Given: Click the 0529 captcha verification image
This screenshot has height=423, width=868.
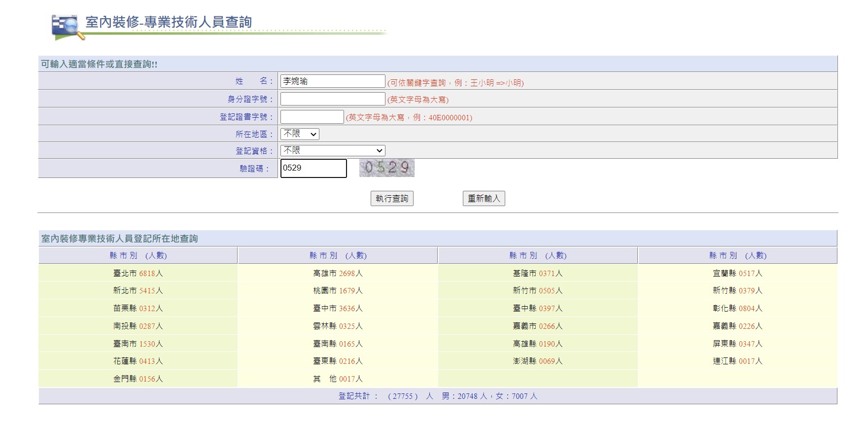Looking at the screenshot, I should point(386,168).
